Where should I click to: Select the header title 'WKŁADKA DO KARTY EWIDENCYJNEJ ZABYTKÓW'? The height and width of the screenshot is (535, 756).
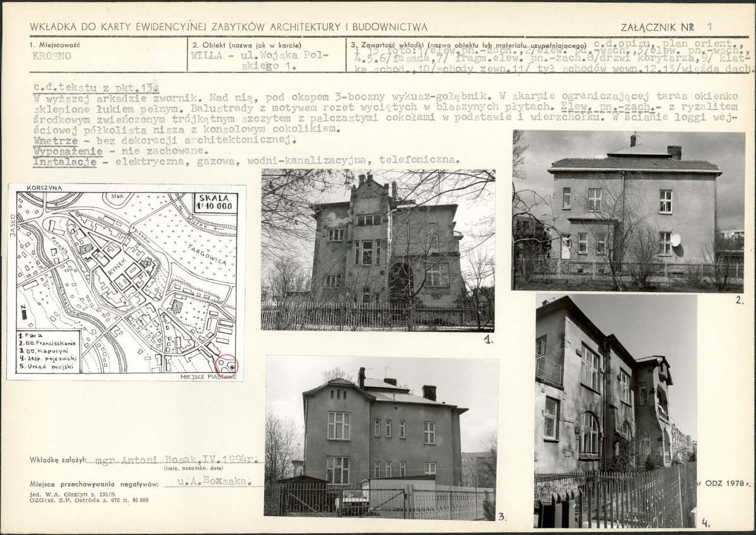point(228,27)
